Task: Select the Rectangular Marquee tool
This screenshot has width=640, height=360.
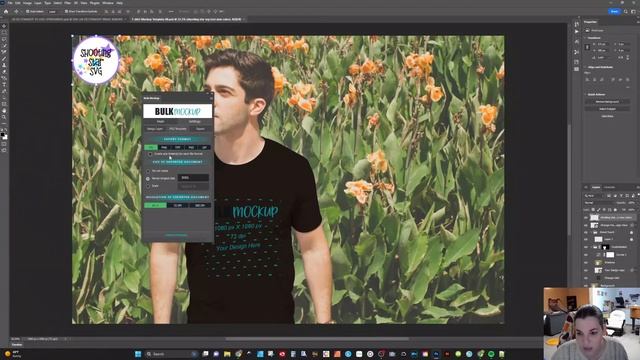Action: coord(4,33)
